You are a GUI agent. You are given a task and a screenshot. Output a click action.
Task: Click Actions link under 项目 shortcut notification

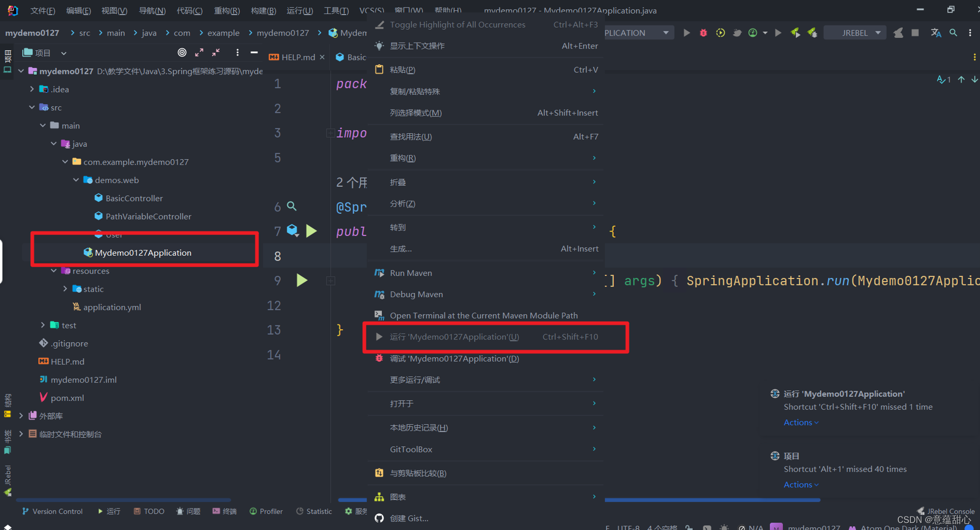[801, 485]
